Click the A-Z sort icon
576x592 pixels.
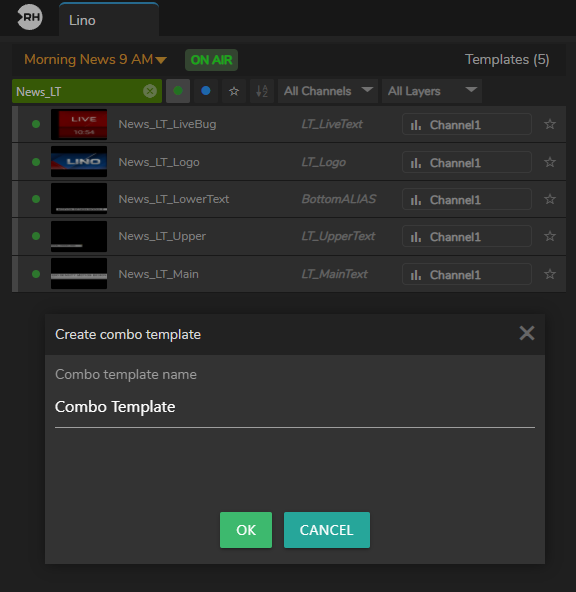pos(262,91)
